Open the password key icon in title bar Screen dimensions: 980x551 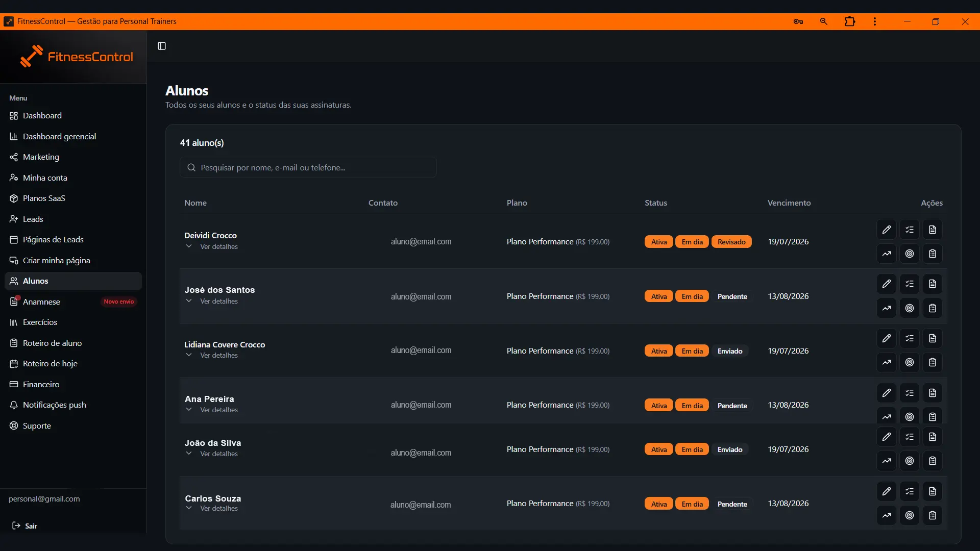pos(798,21)
